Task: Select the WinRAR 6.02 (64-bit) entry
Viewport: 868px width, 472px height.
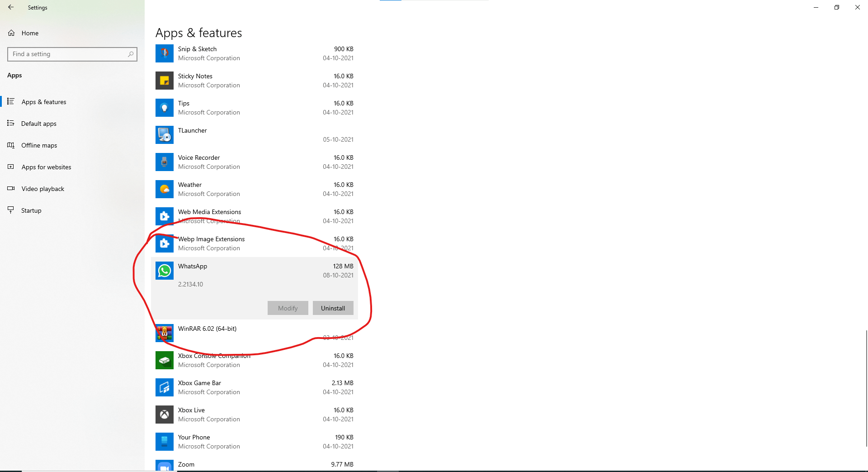Action: click(207, 329)
